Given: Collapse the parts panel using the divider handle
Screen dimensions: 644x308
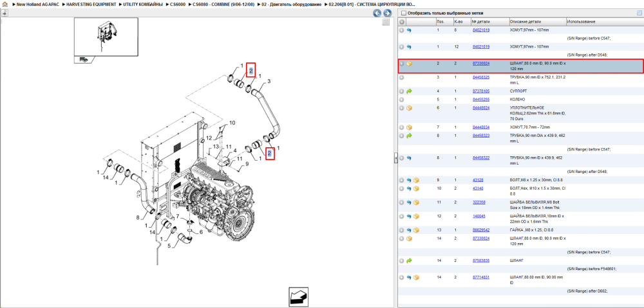Looking at the screenshot, I should (x=395, y=158).
